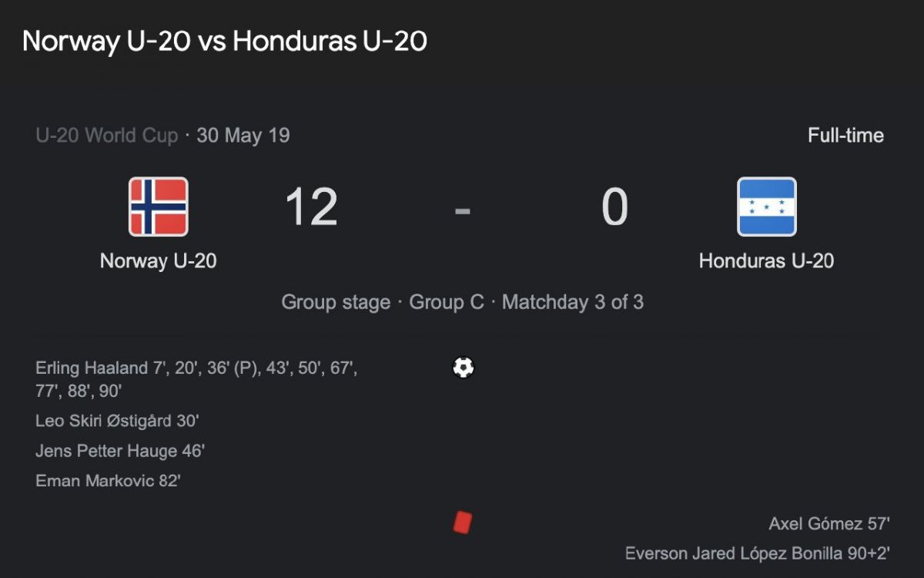Viewport: 924px width, 578px height.
Task: Select Everson Jared López Bonilla 90+2' entry
Action: point(758,553)
